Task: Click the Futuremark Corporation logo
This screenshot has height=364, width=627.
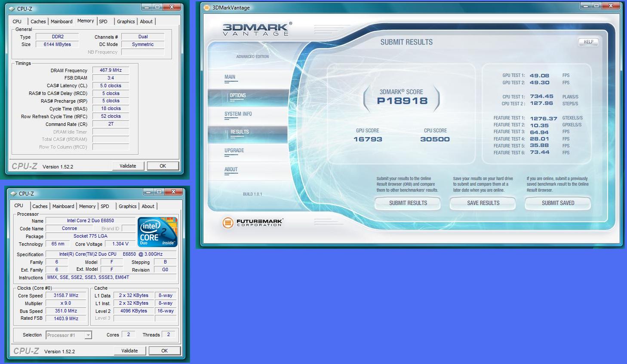Action: [253, 222]
